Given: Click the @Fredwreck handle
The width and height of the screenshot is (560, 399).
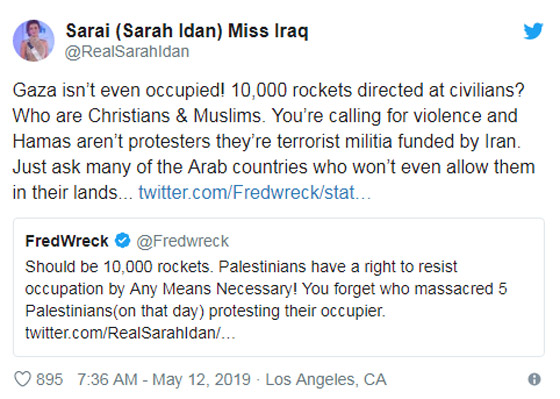Looking at the screenshot, I should click(182, 241).
